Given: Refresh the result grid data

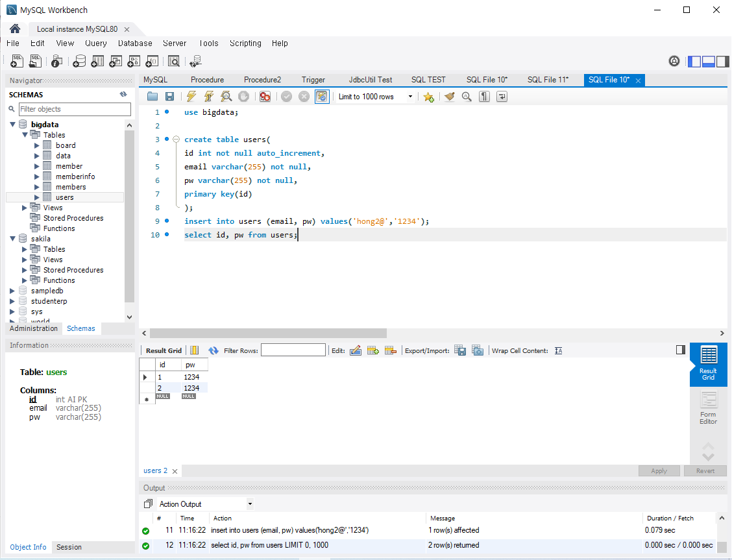Looking at the screenshot, I should (213, 350).
